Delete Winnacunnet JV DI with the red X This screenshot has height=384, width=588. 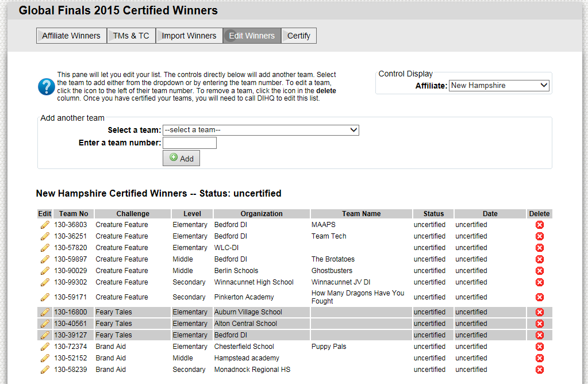(540, 282)
